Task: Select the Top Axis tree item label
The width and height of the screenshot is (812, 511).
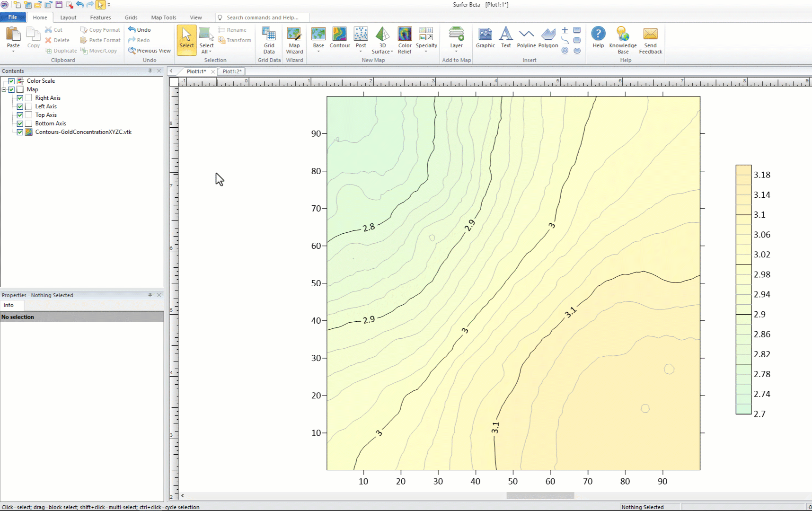Action: point(46,115)
